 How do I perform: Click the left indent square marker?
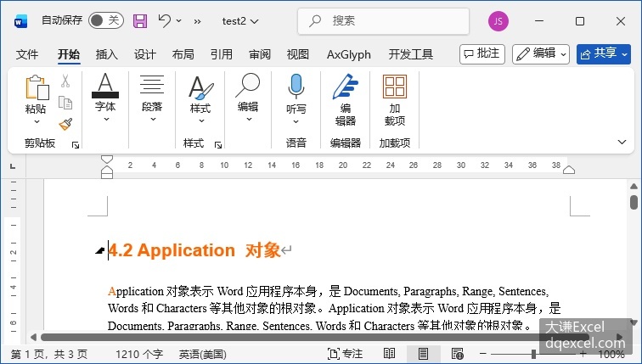(x=106, y=176)
